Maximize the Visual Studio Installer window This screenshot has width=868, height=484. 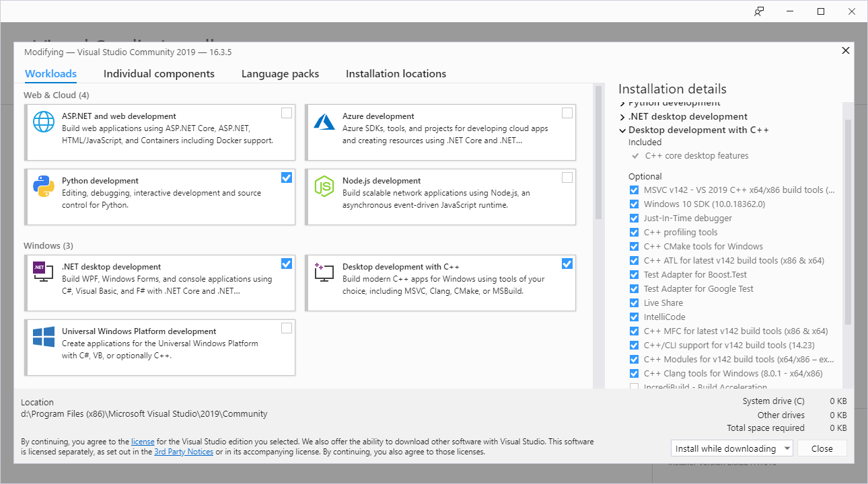(x=821, y=11)
